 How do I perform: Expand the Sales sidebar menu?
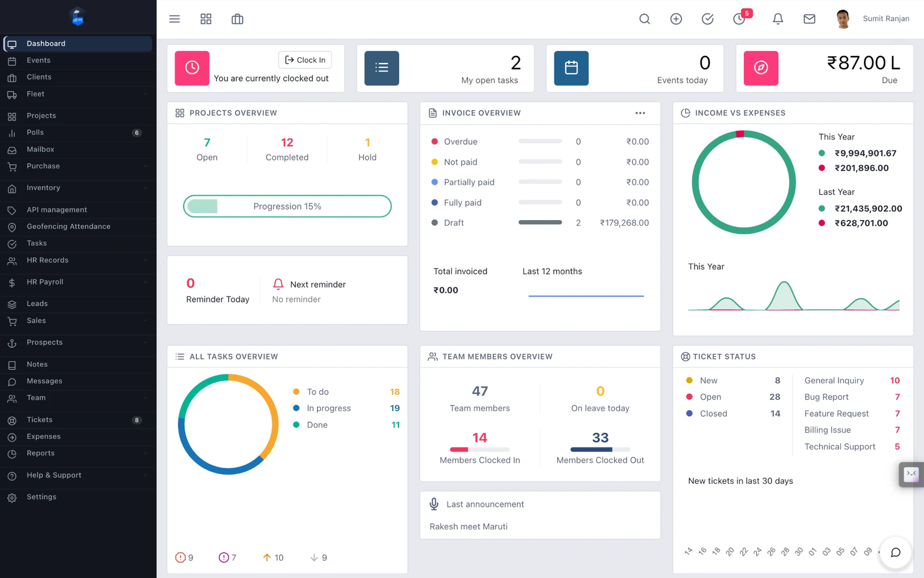[78, 321]
